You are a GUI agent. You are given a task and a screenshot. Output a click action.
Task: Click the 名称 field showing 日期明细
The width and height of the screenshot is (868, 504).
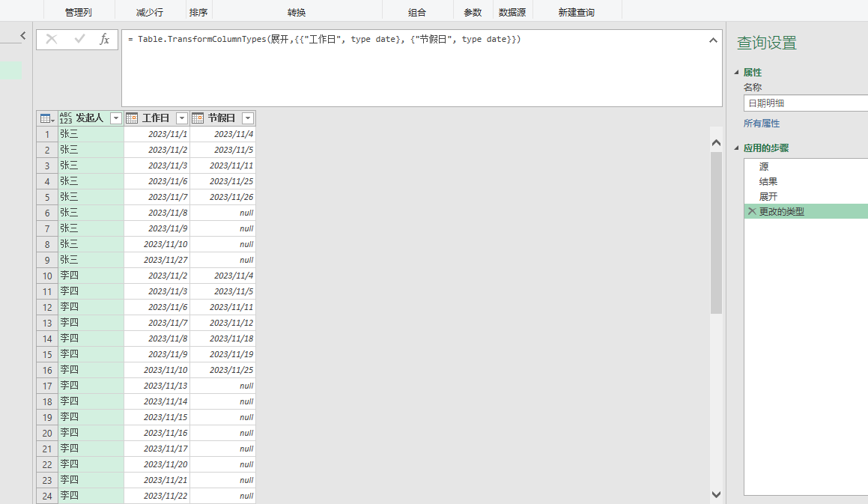[x=805, y=103]
